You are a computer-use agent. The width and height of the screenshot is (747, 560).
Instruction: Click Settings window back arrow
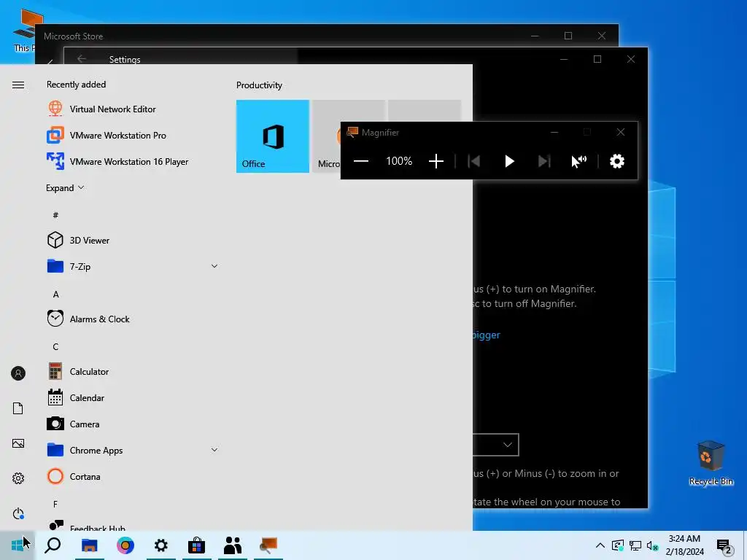pos(82,58)
